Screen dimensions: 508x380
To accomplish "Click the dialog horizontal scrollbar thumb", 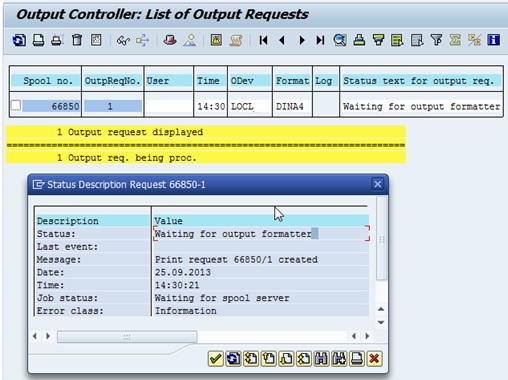I will click(x=127, y=337).
